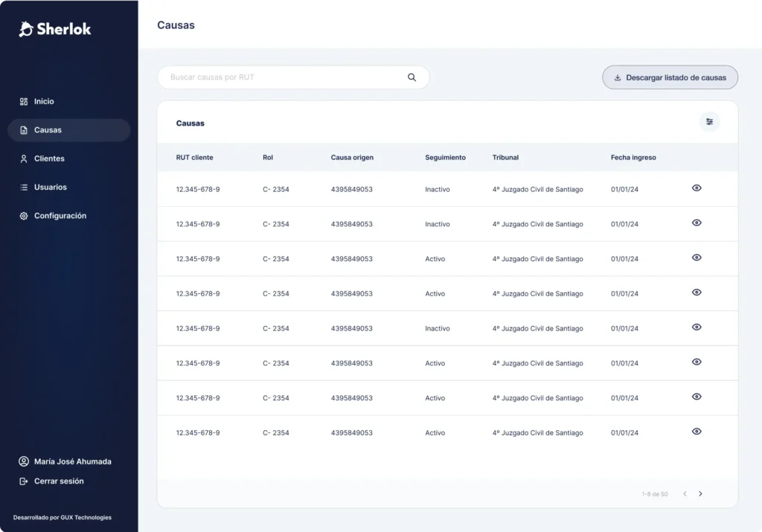Screen dimensions: 762x532
Task: Click the Sherlok logo in sidebar
Action: 55,29
